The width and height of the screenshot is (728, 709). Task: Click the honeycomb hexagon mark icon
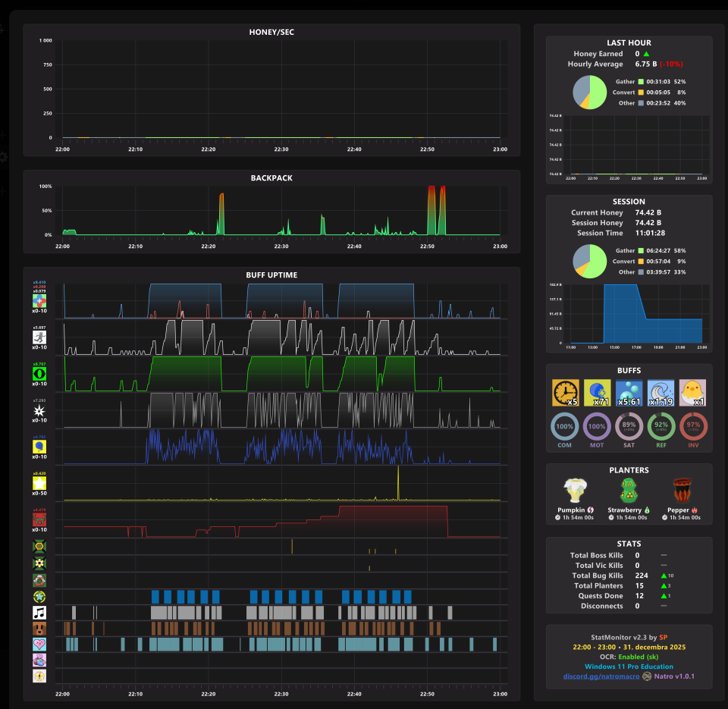(39, 547)
